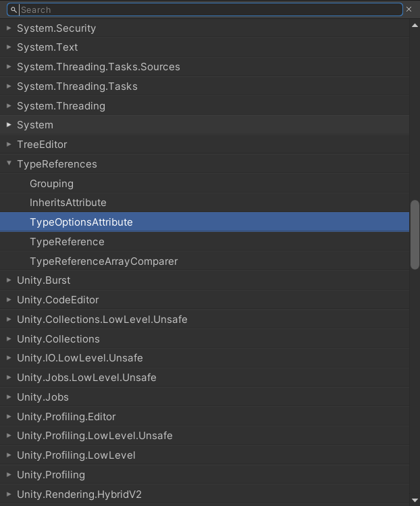Click the Unity.Collections label
Screen dimensions: 420x506
[x=58, y=339]
